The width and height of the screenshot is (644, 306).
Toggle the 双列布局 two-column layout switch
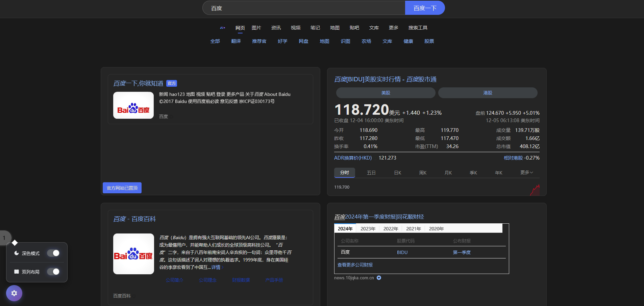pos(53,272)
